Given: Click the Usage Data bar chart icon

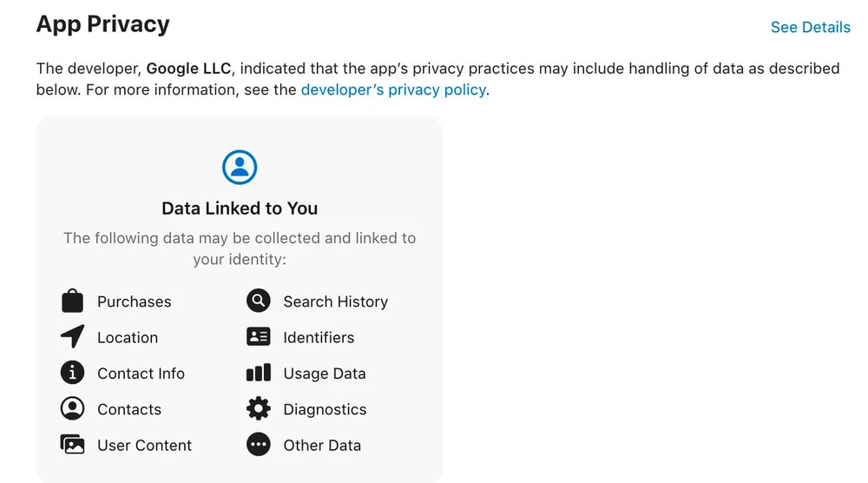Looking at the screenshot, I should click(259, 374).
